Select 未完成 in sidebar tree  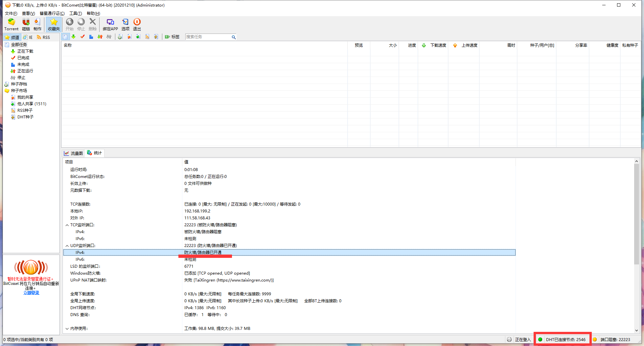click(x=23, y=64)
